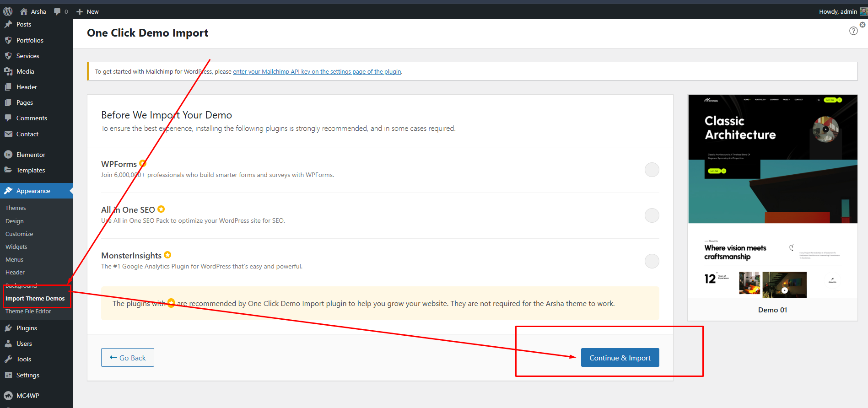Screen dimensions: 868x408
Task: Click the star badge next to MonsterInsights
Action: (x=167, y=255)
